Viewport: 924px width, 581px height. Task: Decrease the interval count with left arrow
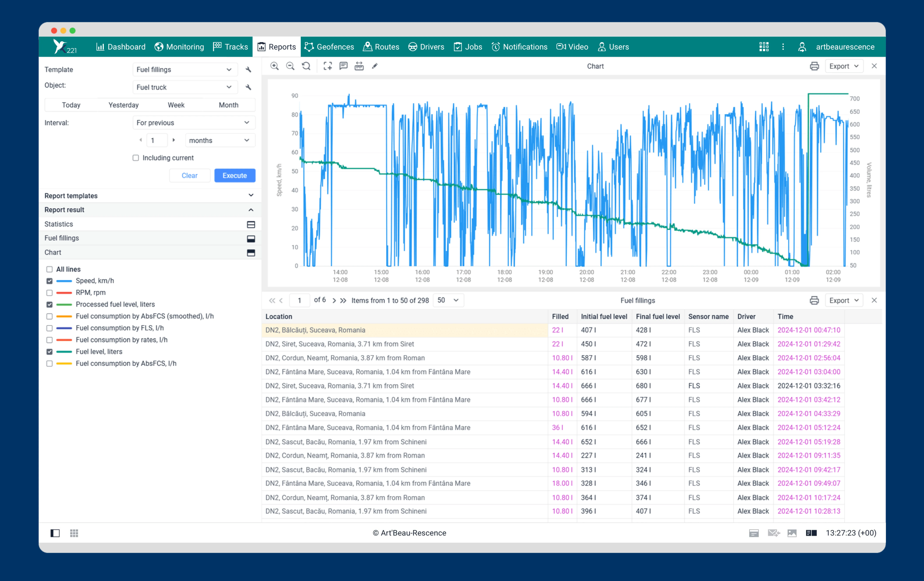click(141, 140)
